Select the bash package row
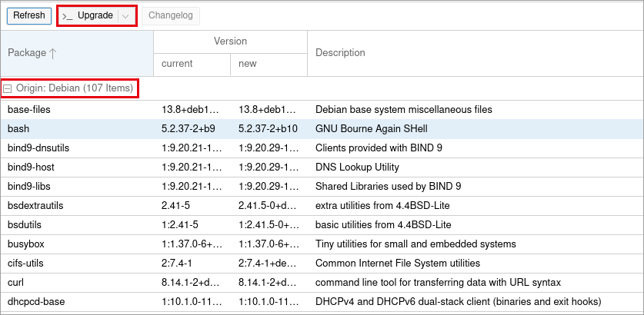The image size is (644, 315). (322, 129)
